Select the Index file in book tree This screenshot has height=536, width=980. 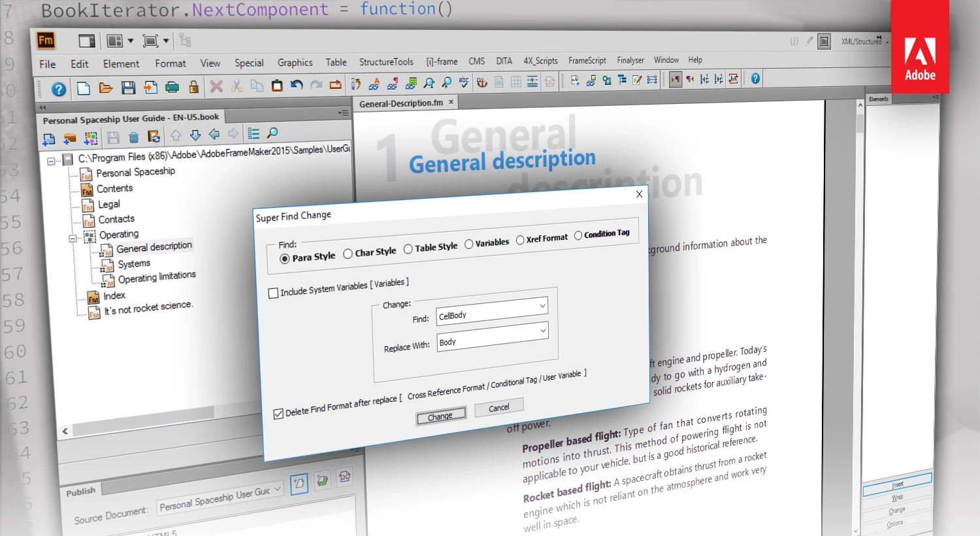[x=114, y=295]
